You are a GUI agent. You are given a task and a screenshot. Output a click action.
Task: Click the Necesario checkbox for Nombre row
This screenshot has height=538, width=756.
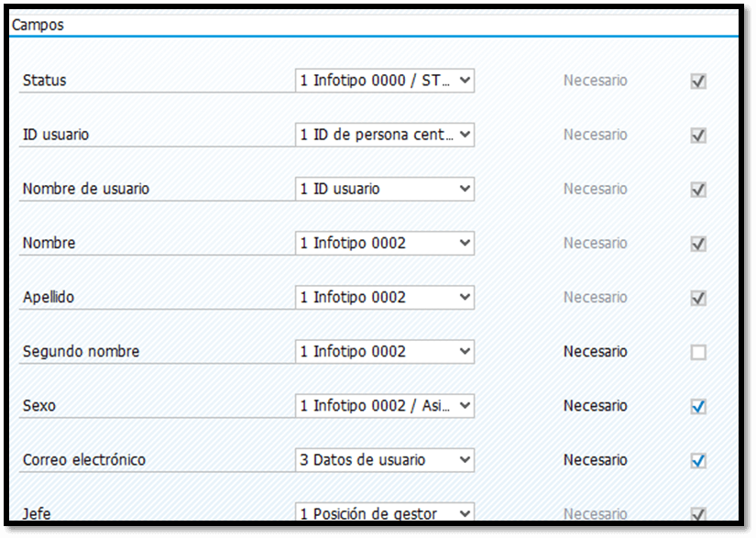(698, 244)
